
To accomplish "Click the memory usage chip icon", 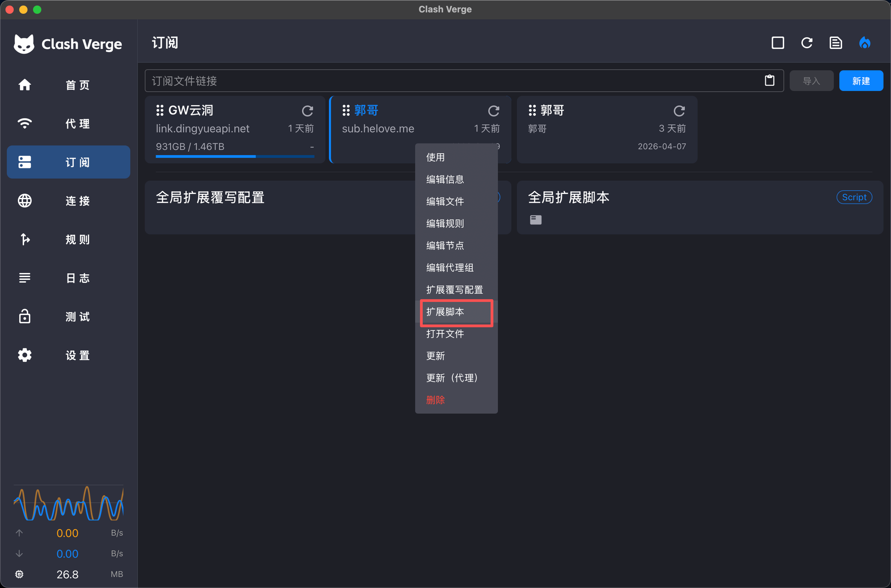I will (19, 574).
